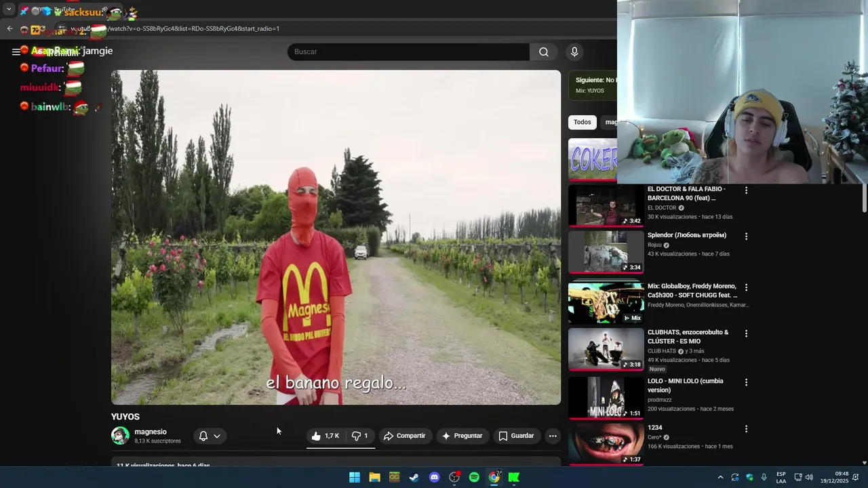Click the '1234' video title
This screenshot has height=488, width=868.
pyautogui.click(x=655, y=428)
